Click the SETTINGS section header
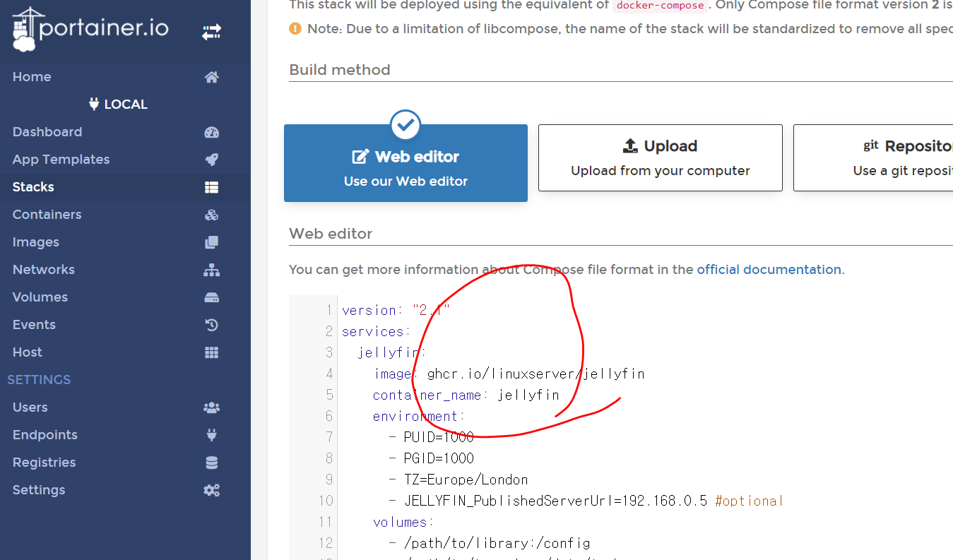Image resolution: width=953 pixels, height=560 pixels. [x=39, y=380]
